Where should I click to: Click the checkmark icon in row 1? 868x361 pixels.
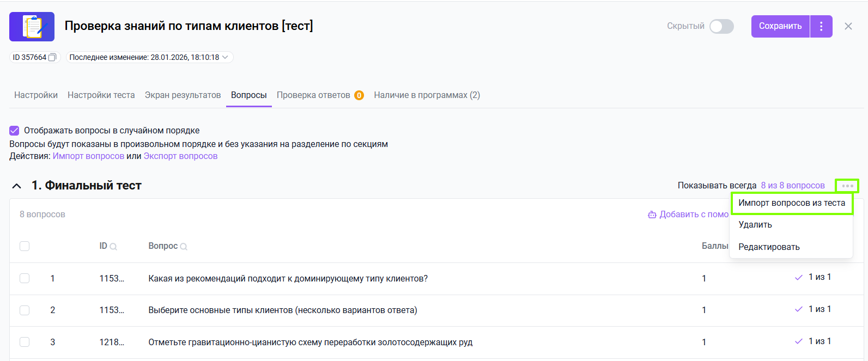(x=799, y=278)
